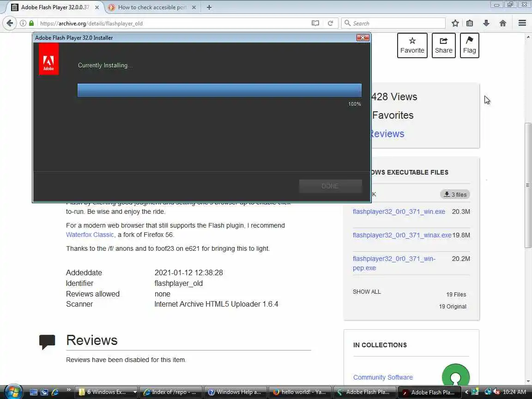The height and width of the screenshot is (399, 532).
Task: Click the scrollbar up arrow
Action: pyautogui.click(x=528, y=36)
